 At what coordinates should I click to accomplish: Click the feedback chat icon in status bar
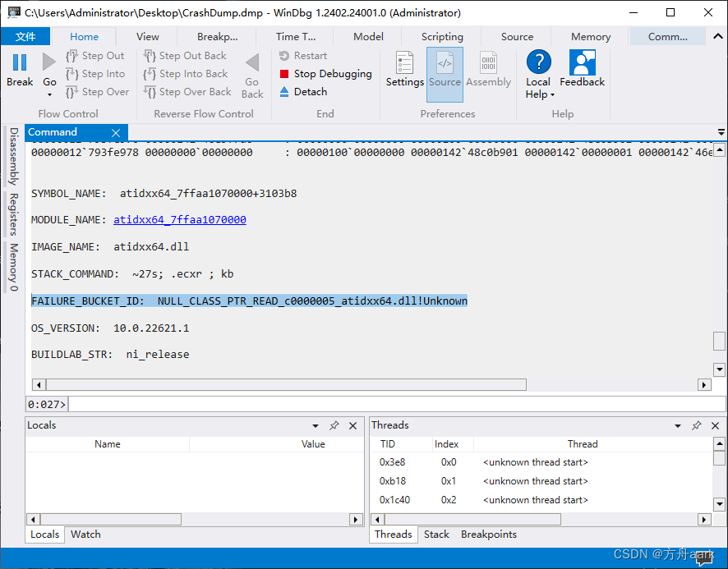704,558
